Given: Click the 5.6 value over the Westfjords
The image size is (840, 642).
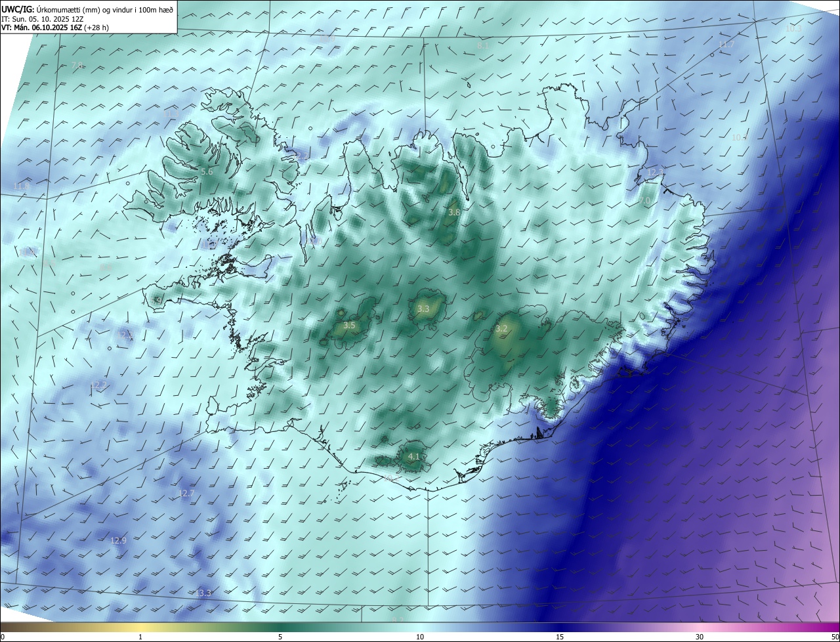Looking at the screenshot, I should 207,171.
